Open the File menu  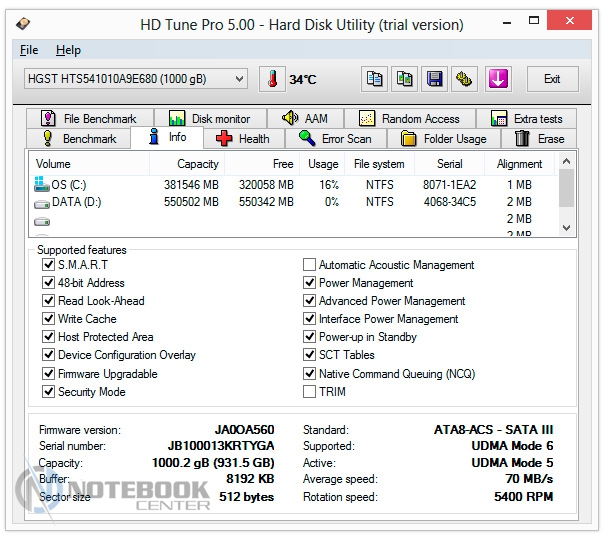29,50
